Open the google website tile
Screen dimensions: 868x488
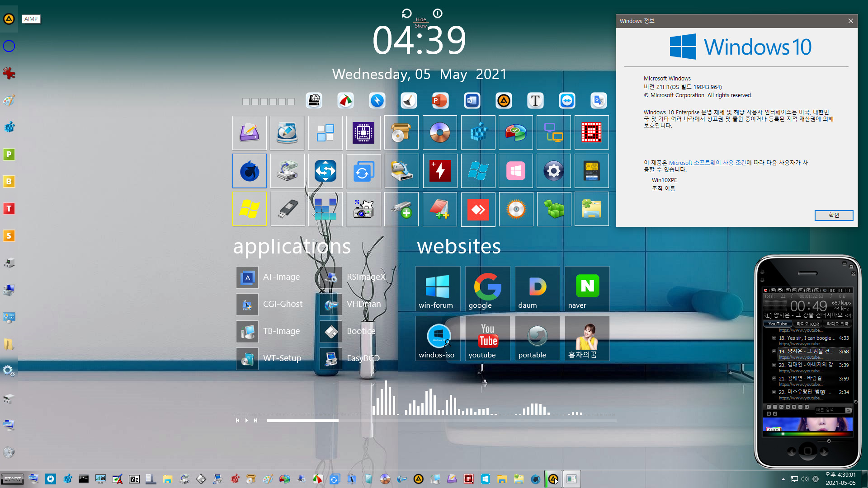(487, 289)
